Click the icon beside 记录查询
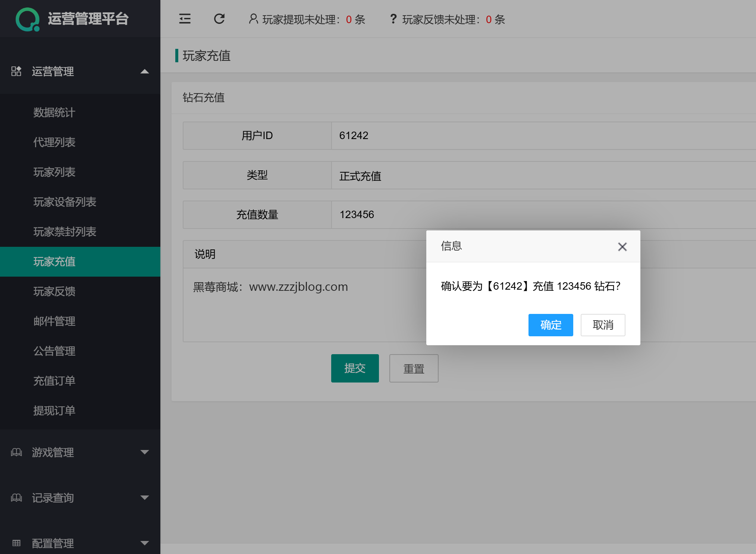 pyautogui.click(x=16, y=497)
